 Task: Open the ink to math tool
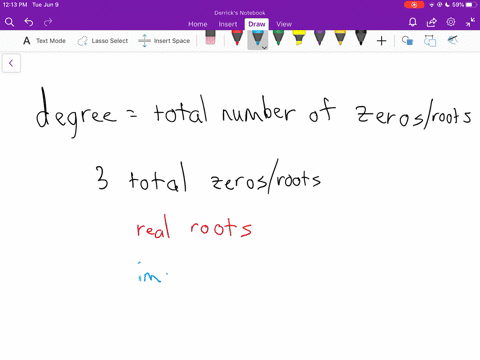[452, 40]
